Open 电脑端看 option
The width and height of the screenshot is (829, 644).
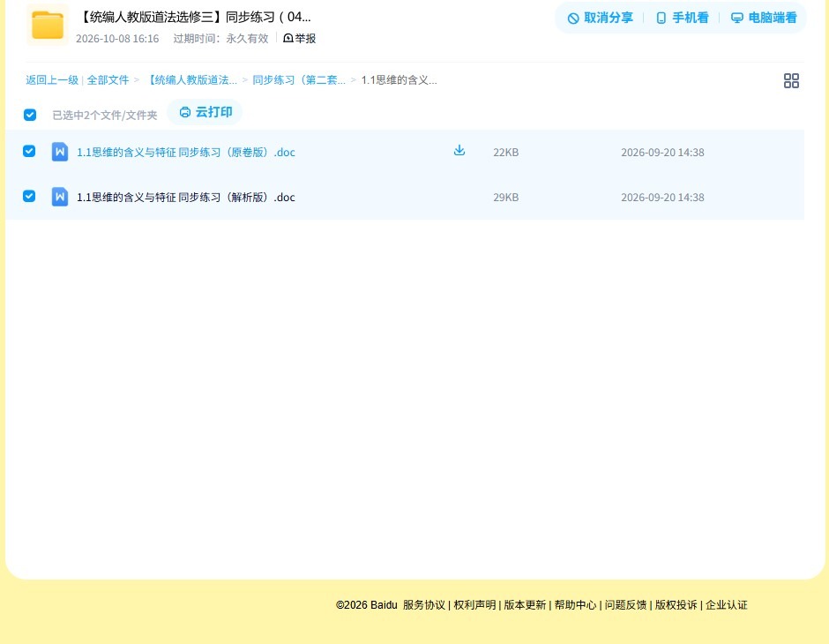[x=764, y=18]
